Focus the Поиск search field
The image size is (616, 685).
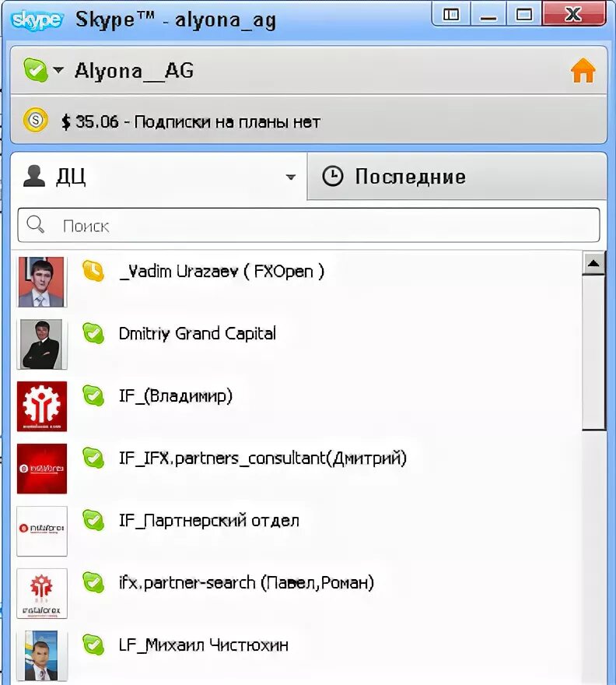click(x=309, y=226)
